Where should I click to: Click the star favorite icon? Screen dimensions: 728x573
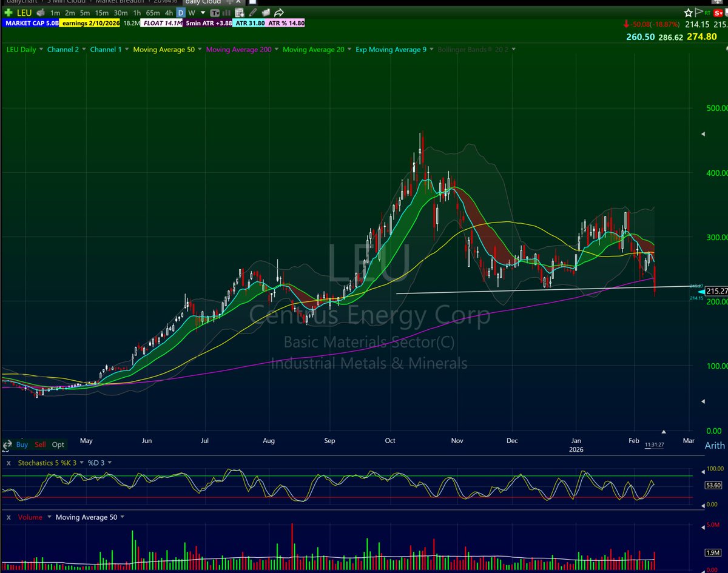[x=688, y=13]
